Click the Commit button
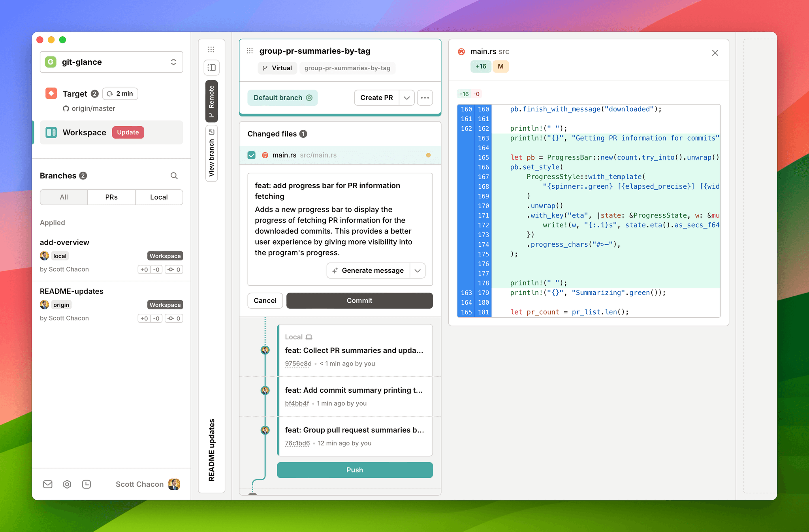This screenshot has height=532, width=809. pyautogui.click(x=359, y=300)
